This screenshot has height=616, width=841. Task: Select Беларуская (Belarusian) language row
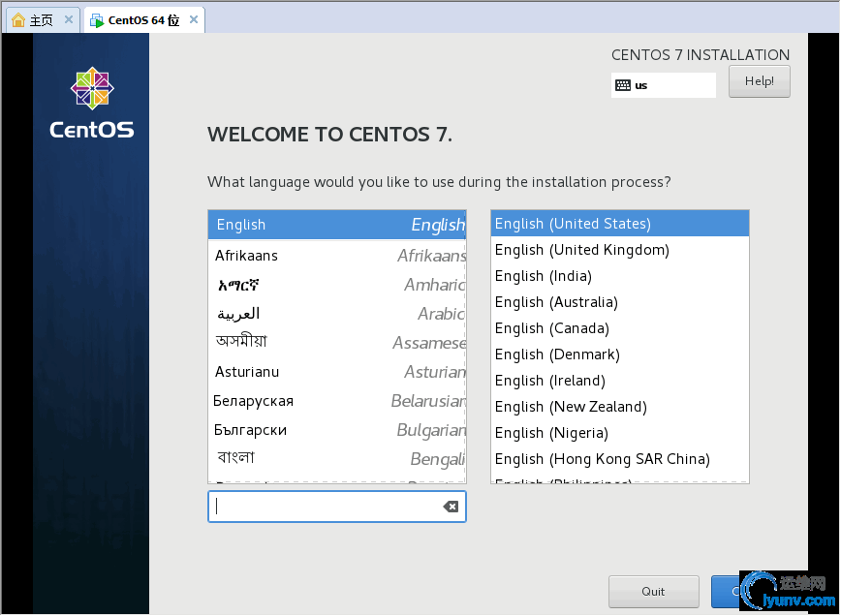point(337,400)
